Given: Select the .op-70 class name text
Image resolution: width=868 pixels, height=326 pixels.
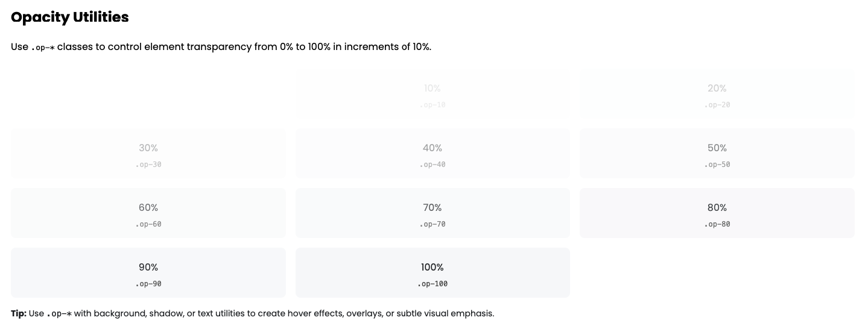Looking at the screenshot, I should click(x=432, y=224).
